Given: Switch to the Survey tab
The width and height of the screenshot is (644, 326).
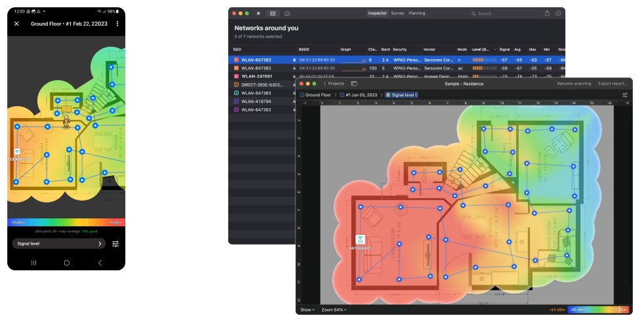Looking at the screenshot, I should click(x=397, y=14).
